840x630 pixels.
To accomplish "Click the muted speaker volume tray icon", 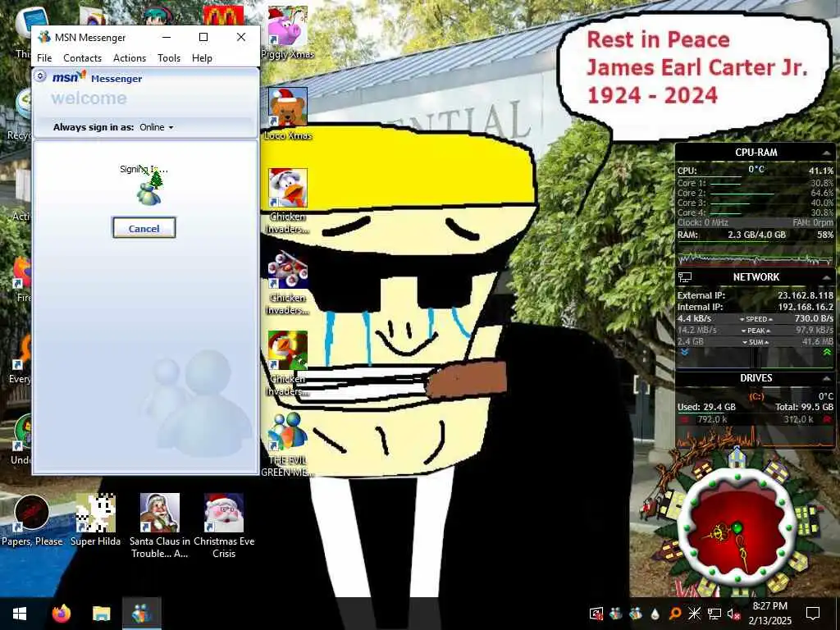I will point(733,614).
